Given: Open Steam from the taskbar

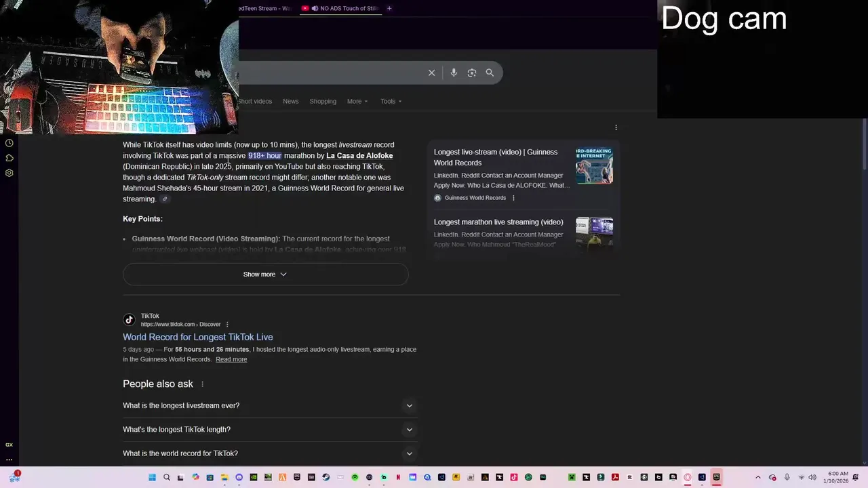Looking at the screenshot, I should tap(325, 477).
